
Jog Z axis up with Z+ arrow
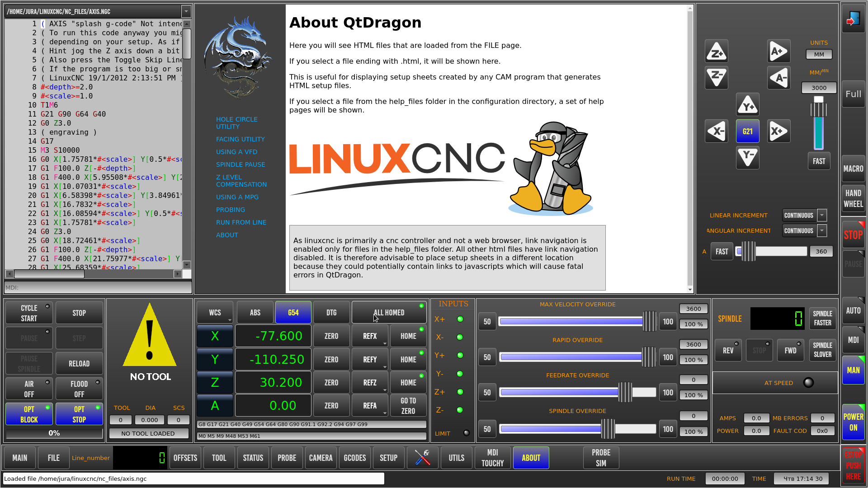(717, 52)
